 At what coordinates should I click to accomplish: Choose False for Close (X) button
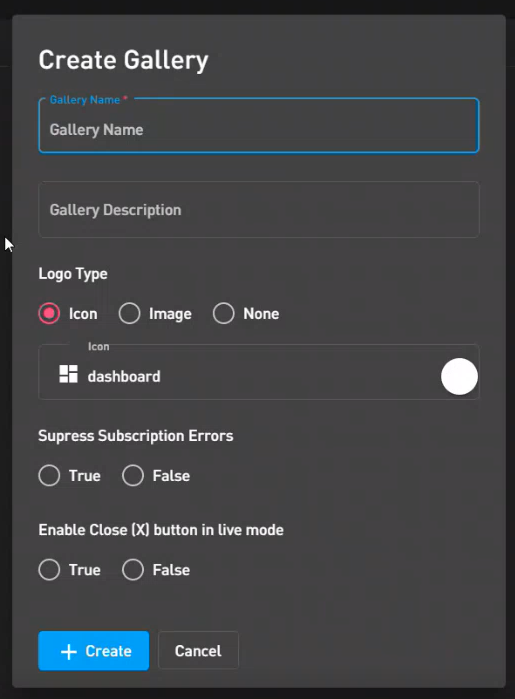133,569
